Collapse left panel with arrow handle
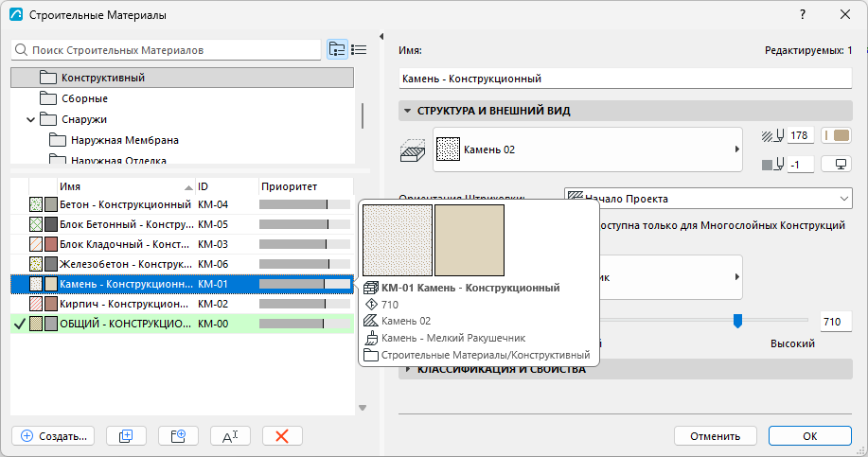 point(381,37)
